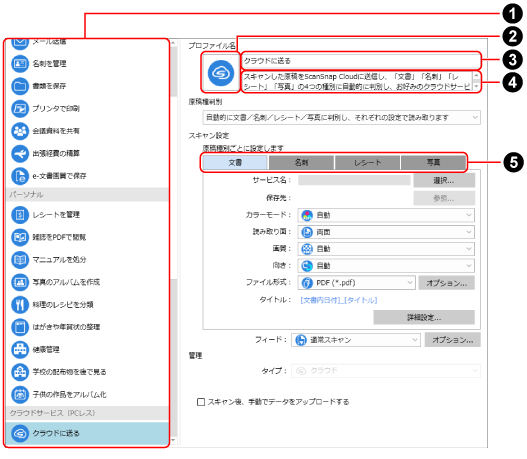
Task: Select the 雑誌をPDFで閲覧 magazine profile icon
Action: click(20, 237)
